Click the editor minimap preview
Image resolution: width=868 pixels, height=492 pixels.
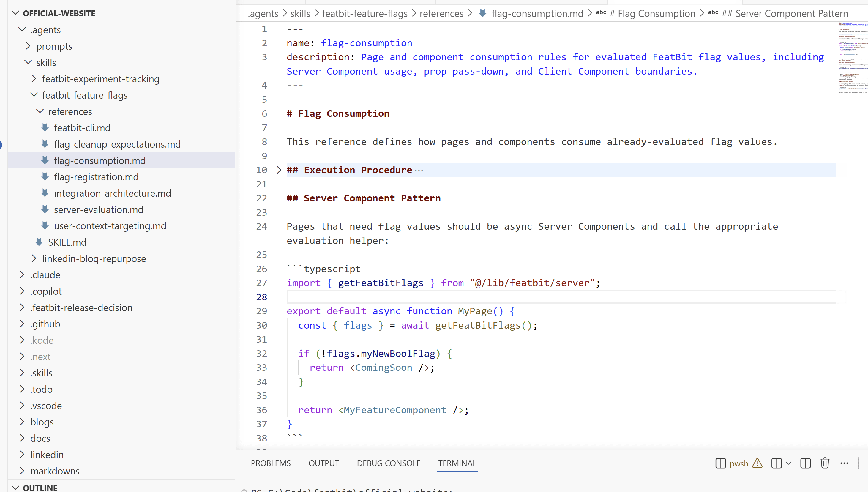(x=853, y=57)
